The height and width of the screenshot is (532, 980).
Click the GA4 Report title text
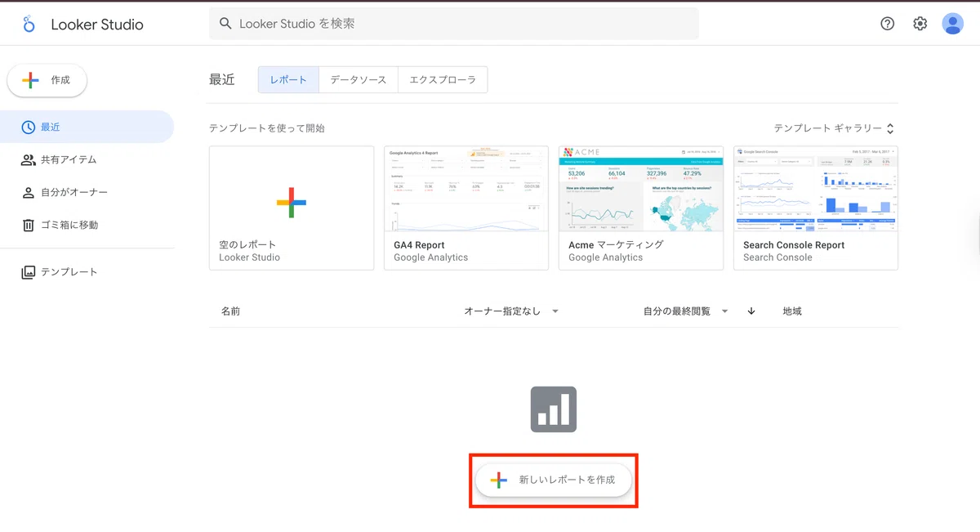click(x=419, y=244)
